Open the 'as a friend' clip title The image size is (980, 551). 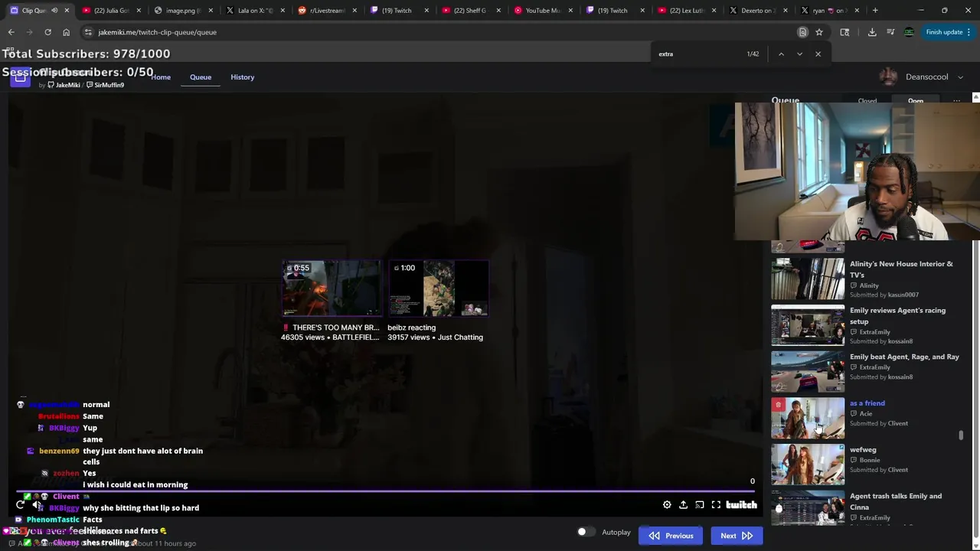click(x=867, y=403)
